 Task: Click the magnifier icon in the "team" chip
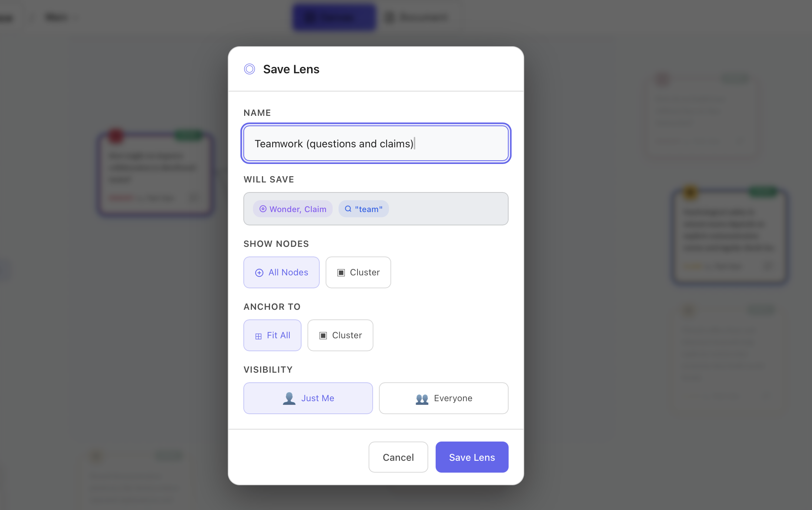pos(348,209)
